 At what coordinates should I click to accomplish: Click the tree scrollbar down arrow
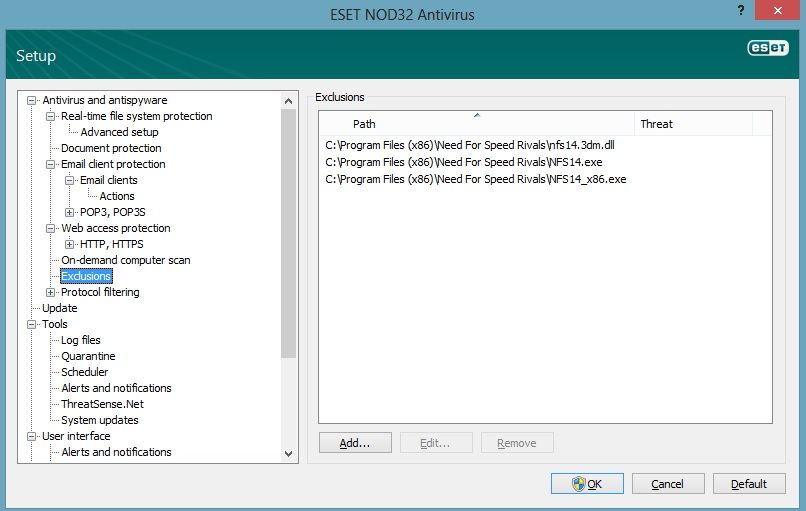288,454
